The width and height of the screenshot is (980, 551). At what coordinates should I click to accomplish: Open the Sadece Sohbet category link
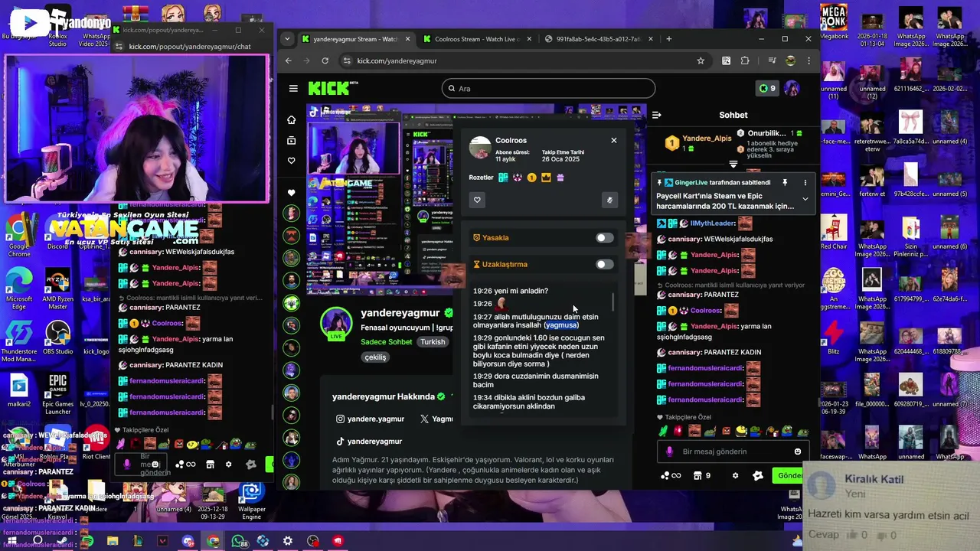tap(387, 342)
